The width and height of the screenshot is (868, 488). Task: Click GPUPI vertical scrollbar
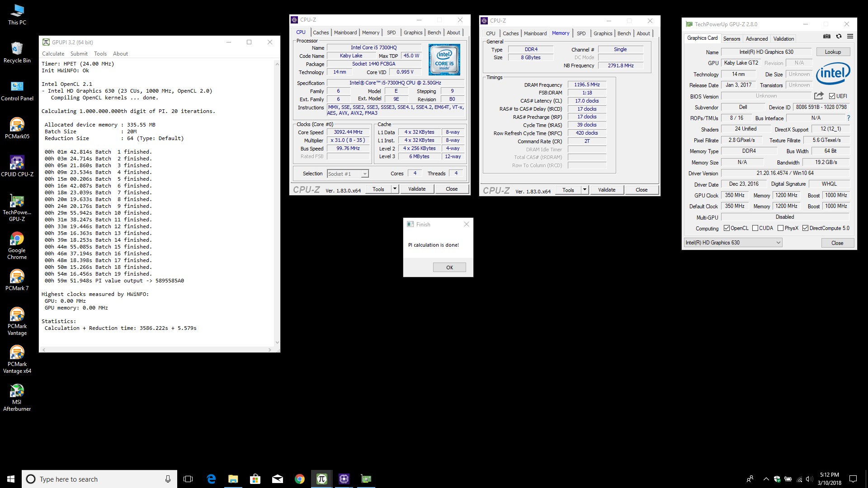[277, 203]
